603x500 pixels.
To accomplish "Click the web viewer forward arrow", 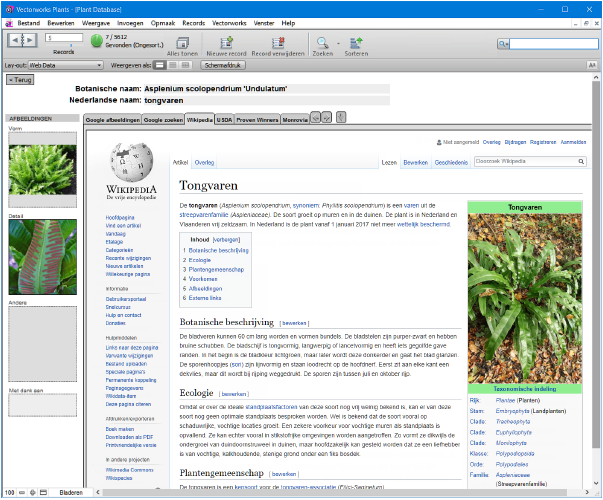I will coord(326,117).
